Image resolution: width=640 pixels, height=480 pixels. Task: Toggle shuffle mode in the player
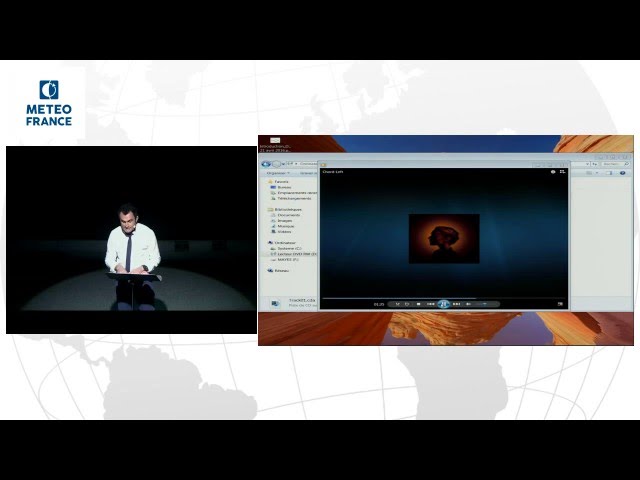398,303
